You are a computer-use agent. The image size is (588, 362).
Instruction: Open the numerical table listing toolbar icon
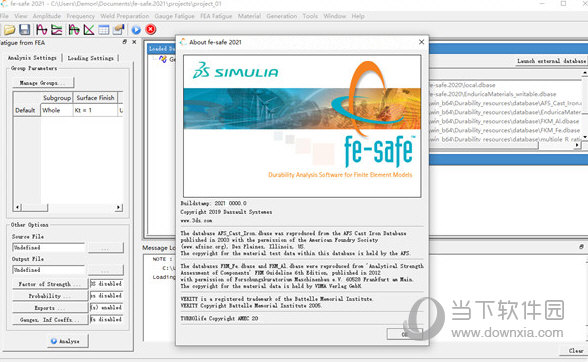coord(104,30)
